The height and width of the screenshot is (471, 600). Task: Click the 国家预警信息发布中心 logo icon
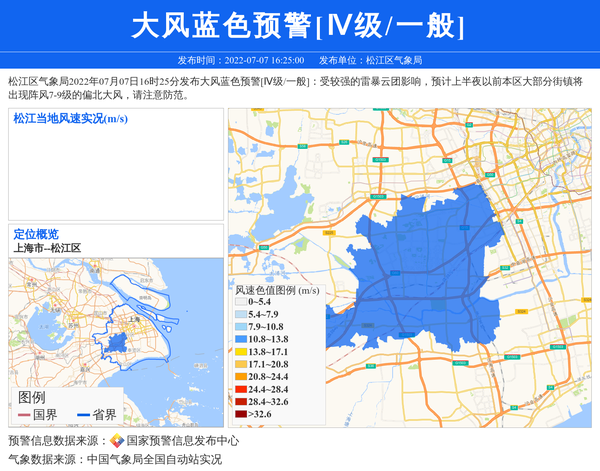pos(117,441)
